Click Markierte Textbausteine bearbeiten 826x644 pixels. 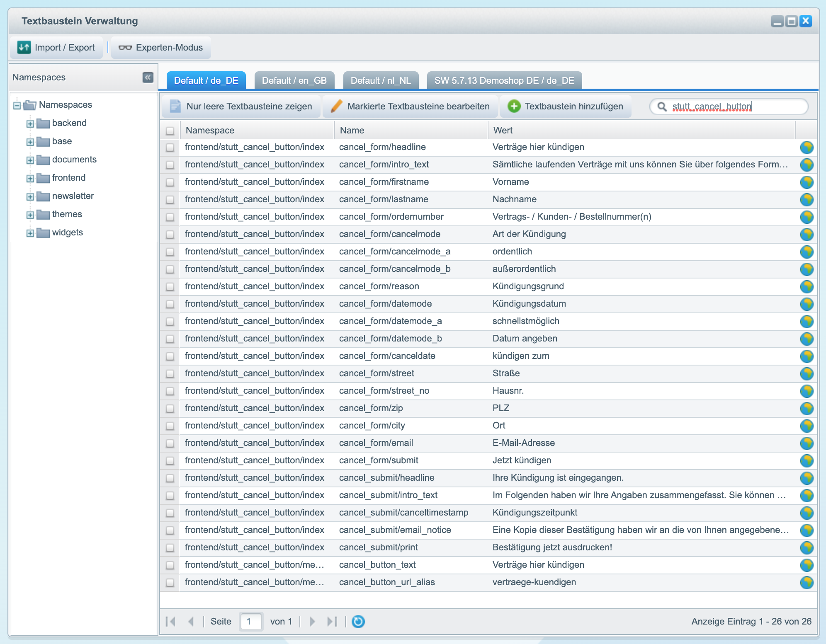pyautogui.click(x=411, y=107)
